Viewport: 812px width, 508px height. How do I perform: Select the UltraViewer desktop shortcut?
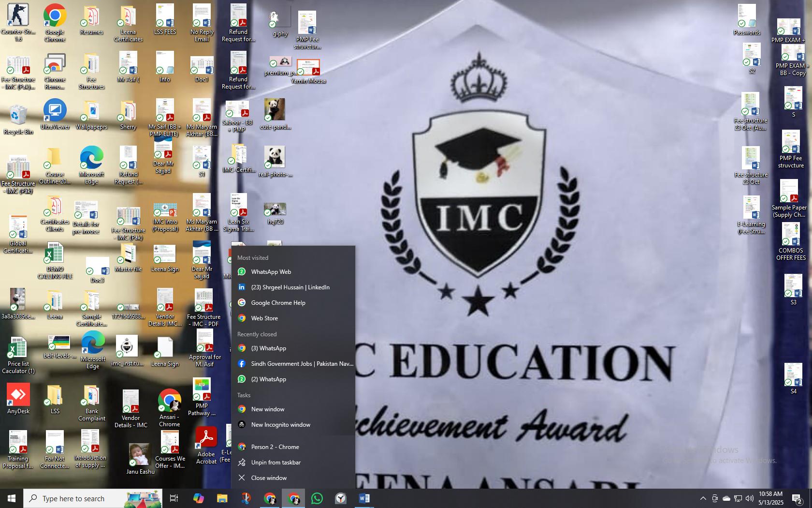[x=55, y=115]
